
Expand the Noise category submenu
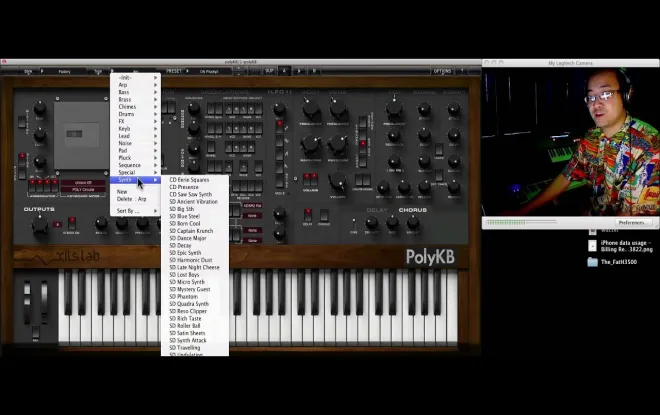point(135,143)
